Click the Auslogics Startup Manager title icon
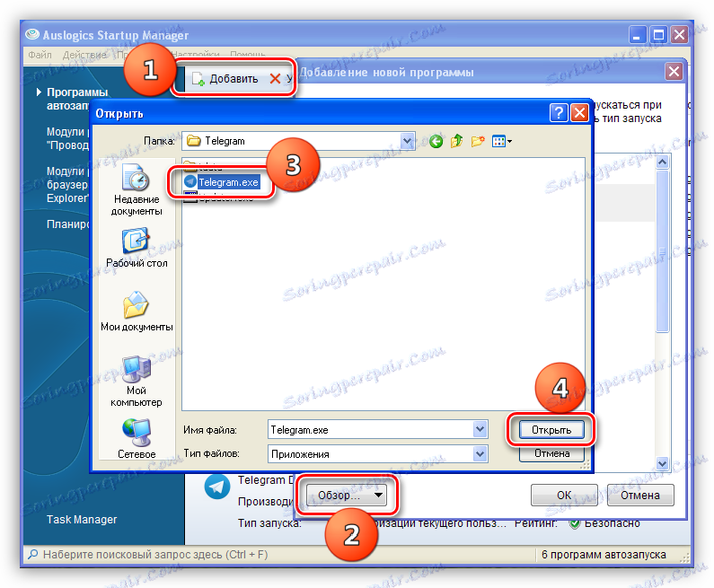This screenshot has height=588, width=714. pyautogui.click(x=32, y=34)
